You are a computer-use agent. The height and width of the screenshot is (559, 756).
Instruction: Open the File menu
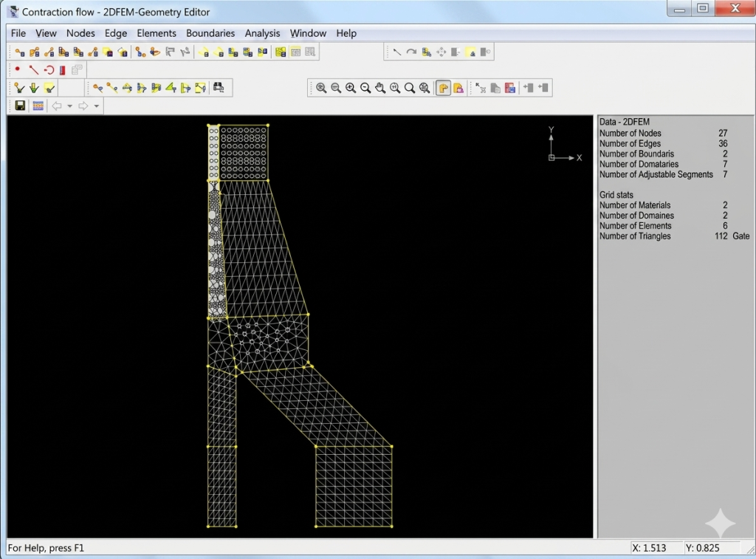18,33
